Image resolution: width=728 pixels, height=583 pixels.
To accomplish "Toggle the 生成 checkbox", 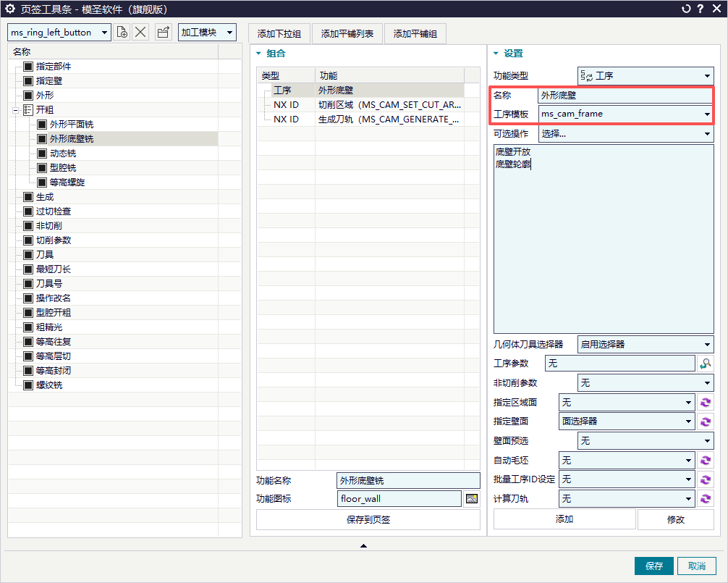I will pyautogui.click(x=27, y=197).
